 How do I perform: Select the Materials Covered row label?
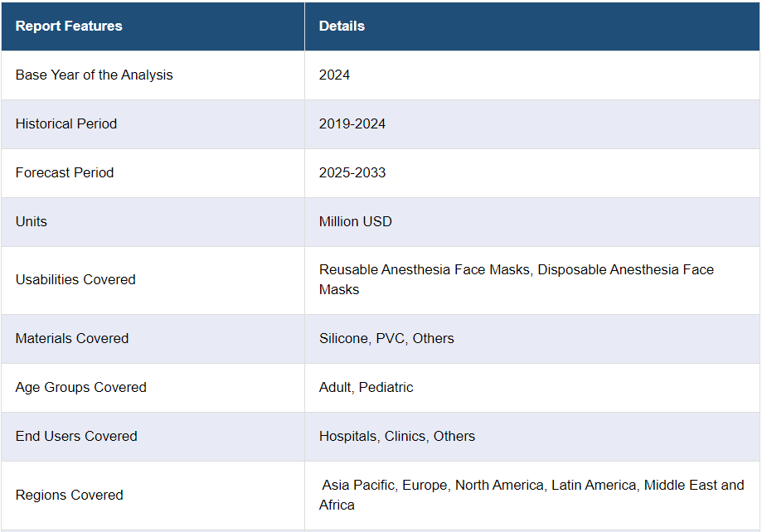[72, 338]
